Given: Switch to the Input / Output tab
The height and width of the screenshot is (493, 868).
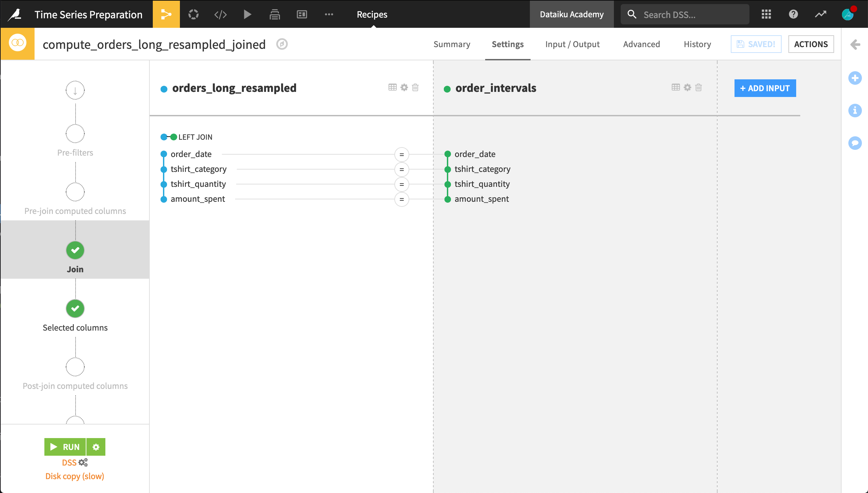Looking at the screenshot, I should (x=572, y=44).
